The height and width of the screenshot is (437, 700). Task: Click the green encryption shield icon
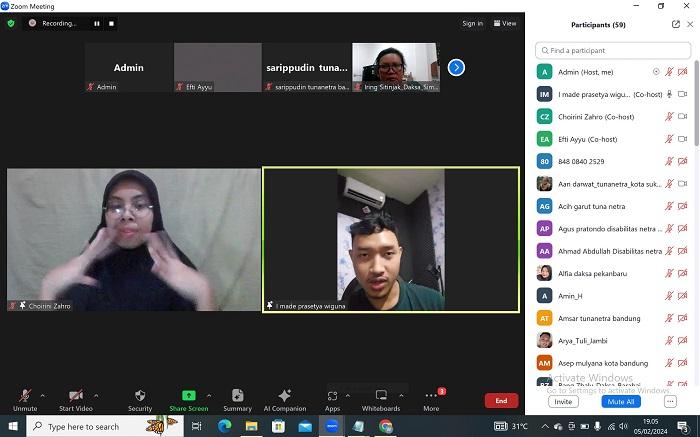coord(11,23)
